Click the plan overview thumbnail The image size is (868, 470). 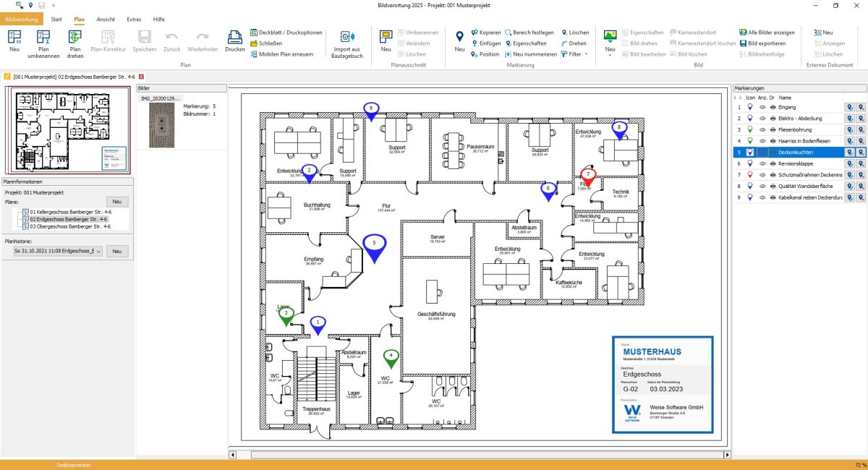point(69,129)
